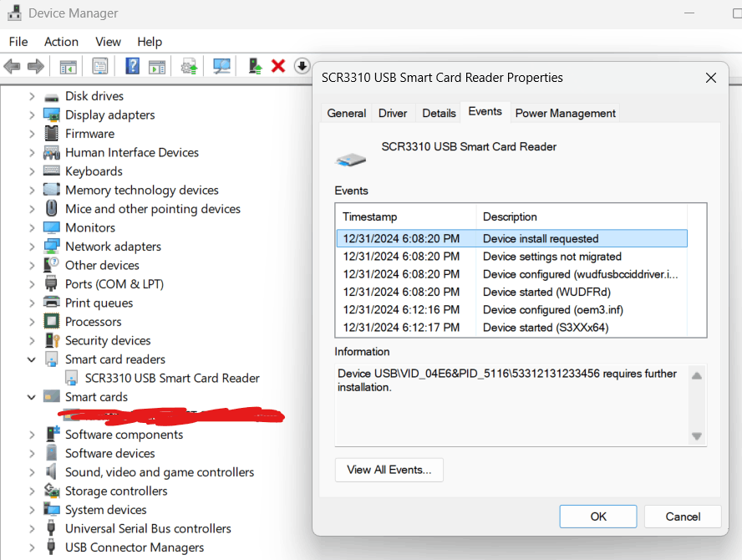Select the Device started (S3XXx64) event
Image resolution: width=742 pixels, height=560 pixels.
coord(512,328)
